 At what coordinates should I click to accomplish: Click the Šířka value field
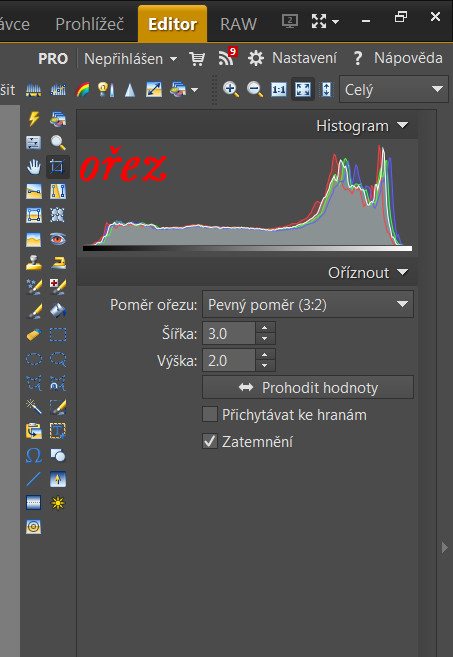tap(229, 334)
